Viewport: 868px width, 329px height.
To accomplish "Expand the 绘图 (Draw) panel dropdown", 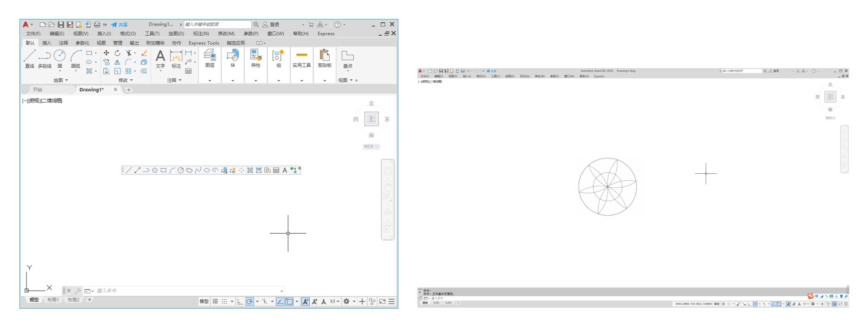I will tap(61, 80).
